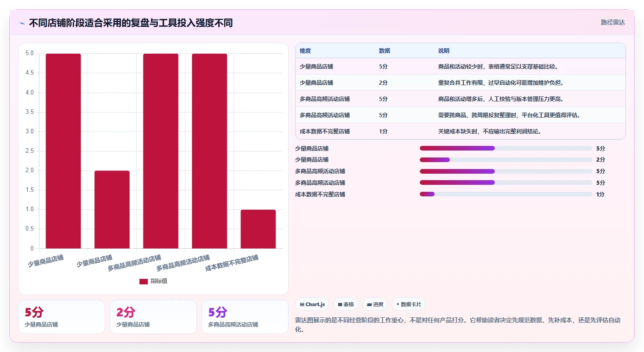Image resolution: width=644 pixels, height=352 pixels.
Task: Click the 维度 column header
Action: coord(305,51)
